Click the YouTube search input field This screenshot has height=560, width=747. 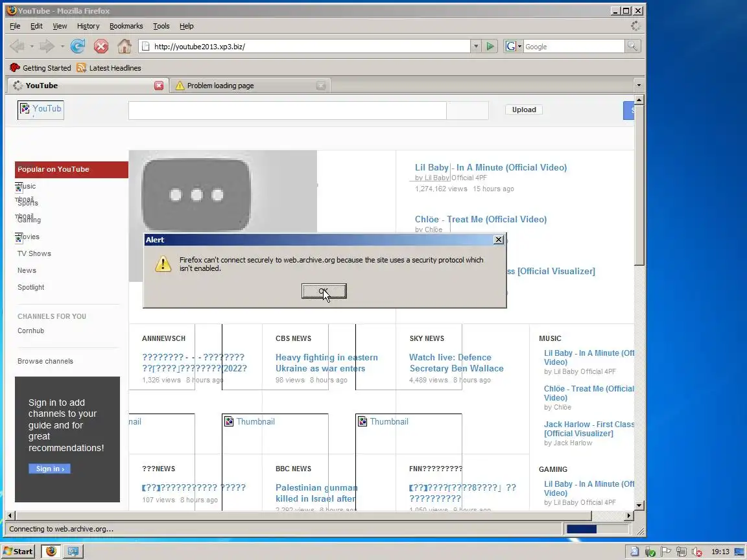point(287,110)
